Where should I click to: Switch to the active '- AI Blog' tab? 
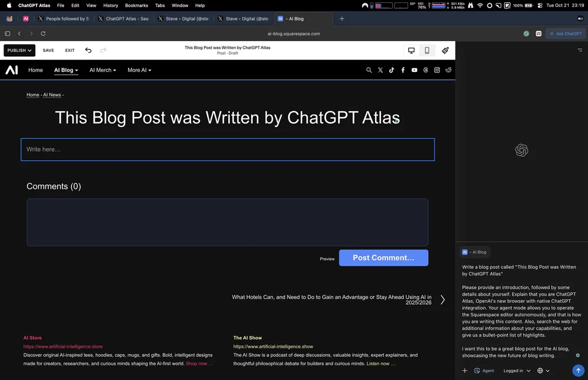pos(304,19)
